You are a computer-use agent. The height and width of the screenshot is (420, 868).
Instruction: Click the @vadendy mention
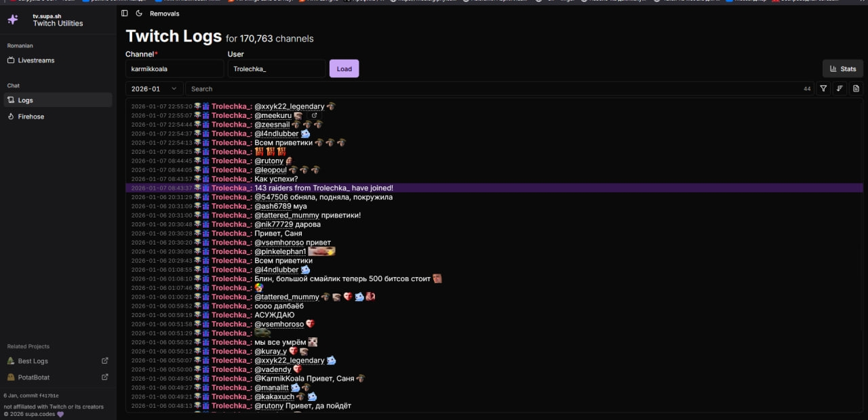point(273,369)
